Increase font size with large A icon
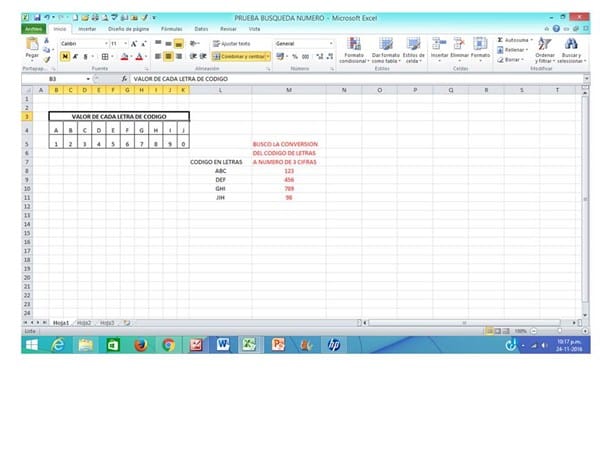The width and height of the screenshot is (600, 450). [x=134, y=44]
